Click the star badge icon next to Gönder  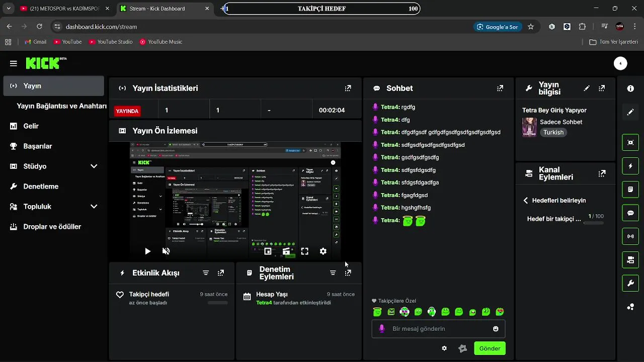(x=463, y=348)
